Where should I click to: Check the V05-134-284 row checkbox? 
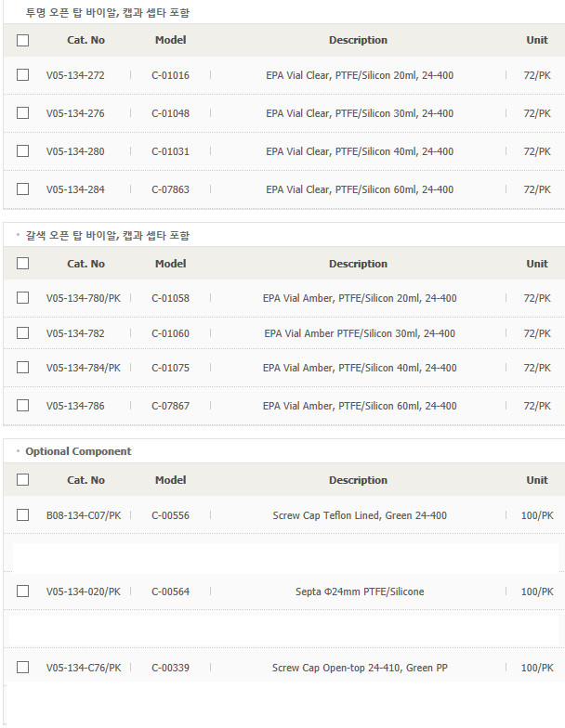pyautogui.click(x=22, y=189)
